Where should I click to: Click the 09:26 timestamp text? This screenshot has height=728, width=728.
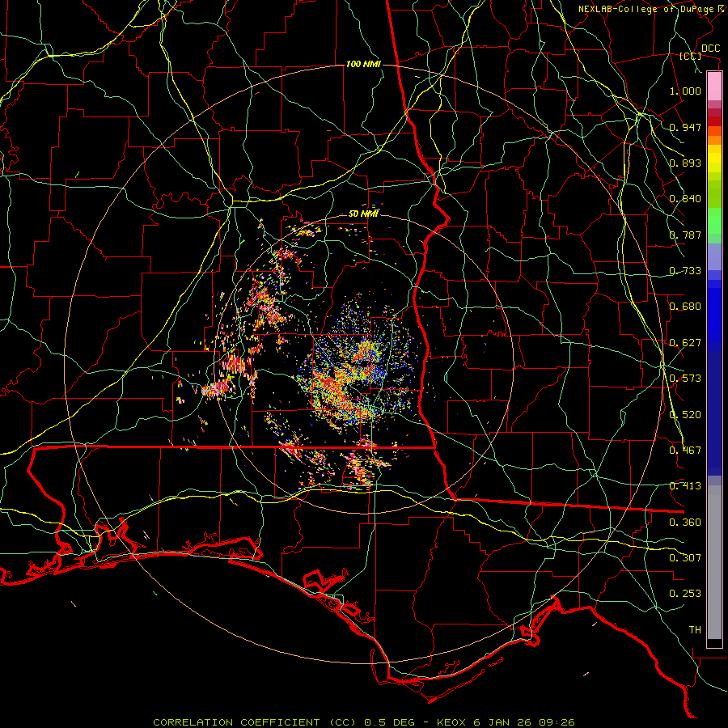557,722
